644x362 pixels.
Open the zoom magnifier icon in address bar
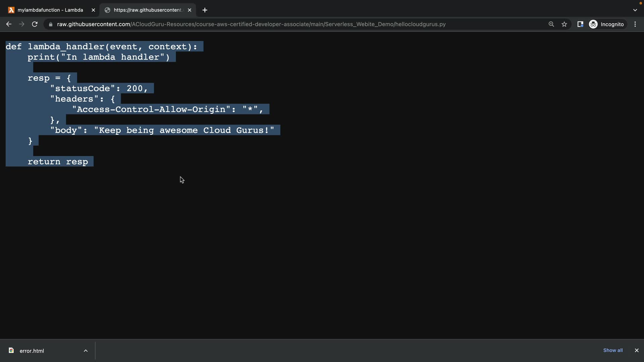(551, 24)
